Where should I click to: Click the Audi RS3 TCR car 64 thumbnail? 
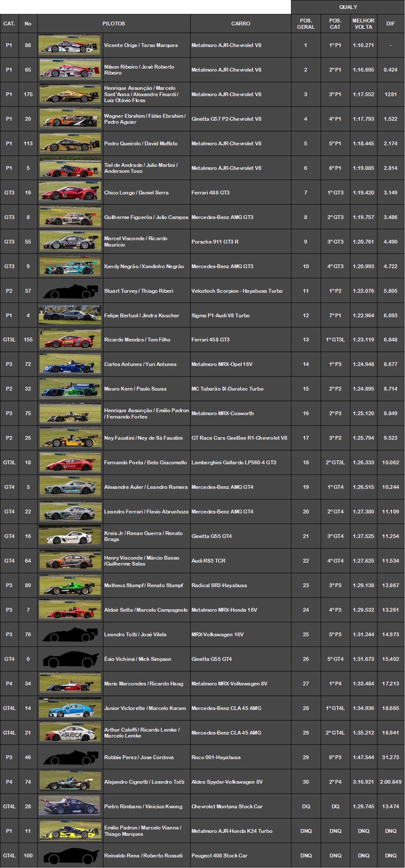70,561
